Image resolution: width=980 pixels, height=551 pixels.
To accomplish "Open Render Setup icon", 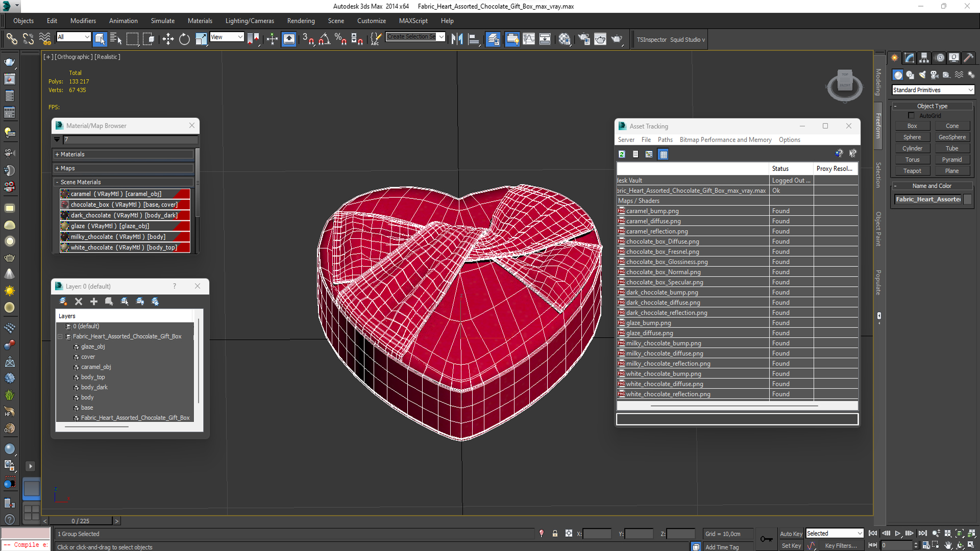I will coord(584,39).
